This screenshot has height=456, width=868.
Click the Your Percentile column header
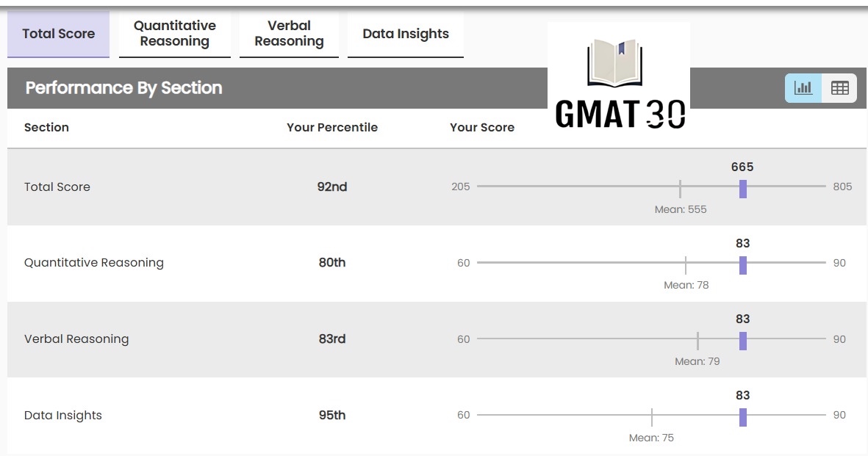(332, 127)
